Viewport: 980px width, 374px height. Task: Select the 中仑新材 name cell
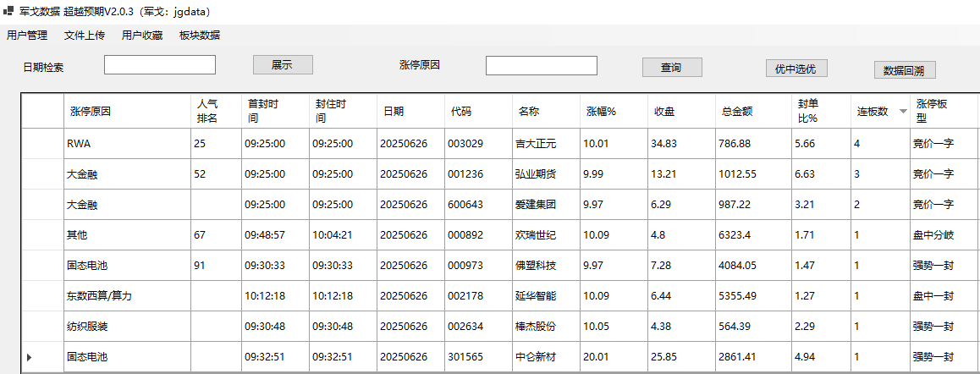click(x=546, y=357)
